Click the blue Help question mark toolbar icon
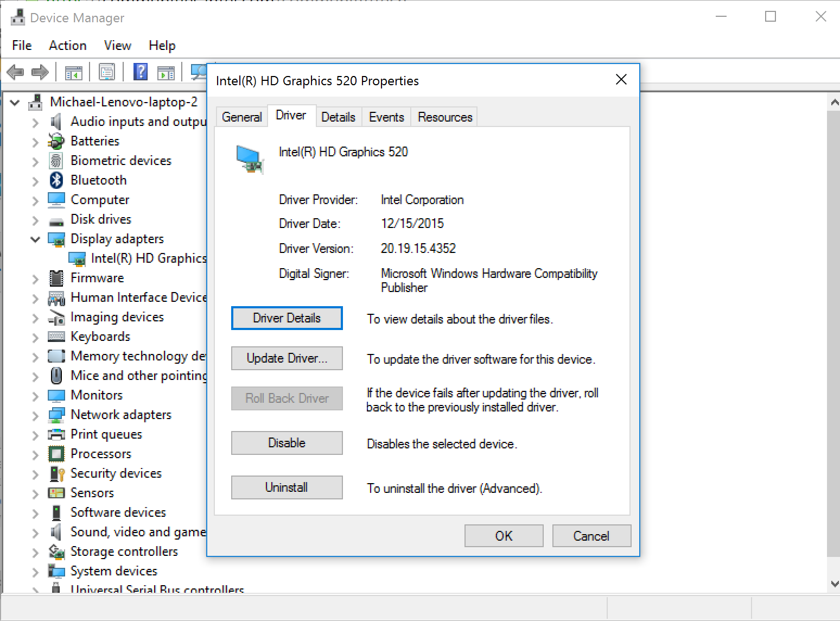 tap(141, 72)
